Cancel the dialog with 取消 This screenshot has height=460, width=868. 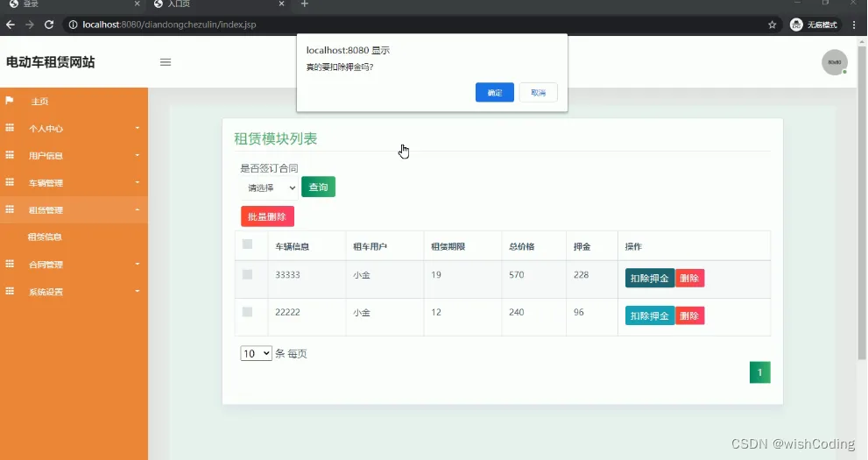[x=538, y=93]
